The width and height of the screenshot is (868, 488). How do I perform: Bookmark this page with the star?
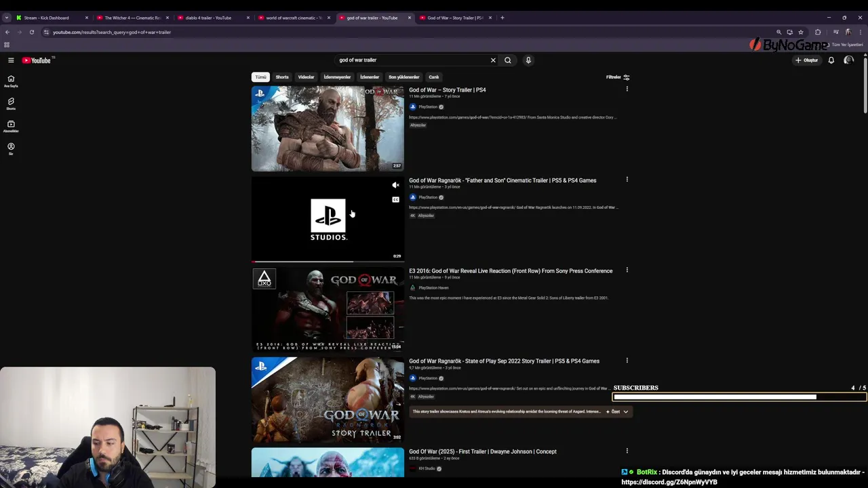pyautogui.click(x=801, y=32)
